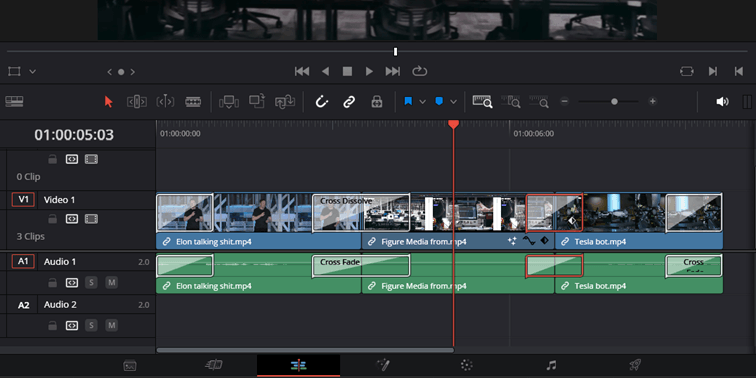Solo the Audio 2 track
This screenshot has height=378, width=756.
tap(91, 326)
